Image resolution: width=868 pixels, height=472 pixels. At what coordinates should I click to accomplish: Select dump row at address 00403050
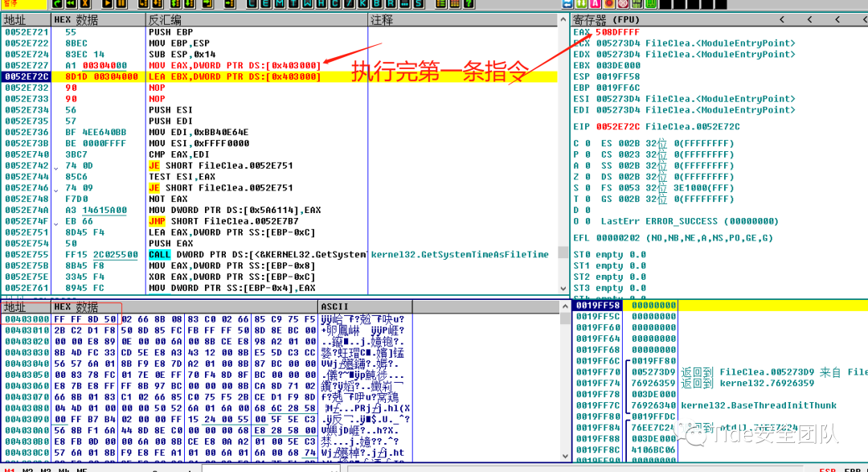point(206,375)
